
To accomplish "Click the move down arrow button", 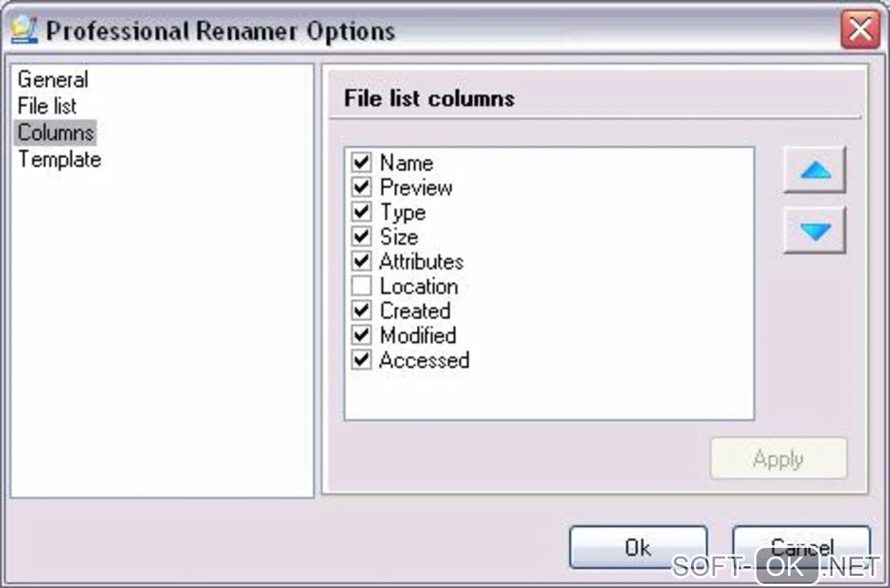I will point(814,231).
